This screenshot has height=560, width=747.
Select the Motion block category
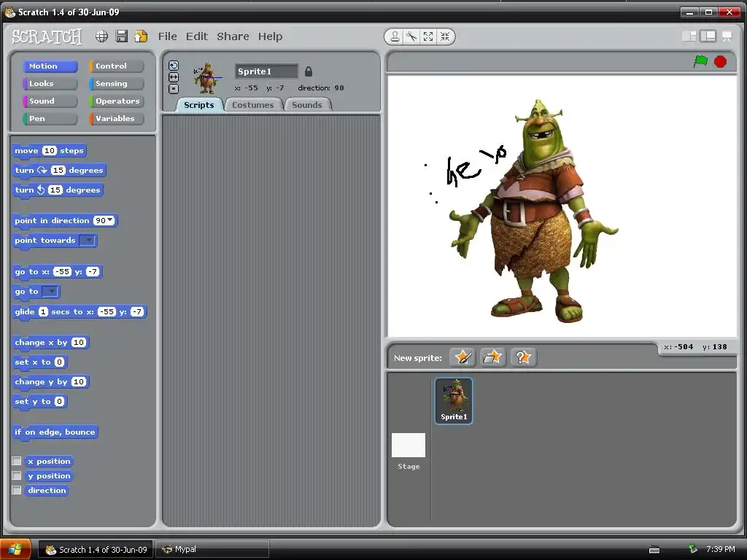[50, 66]
